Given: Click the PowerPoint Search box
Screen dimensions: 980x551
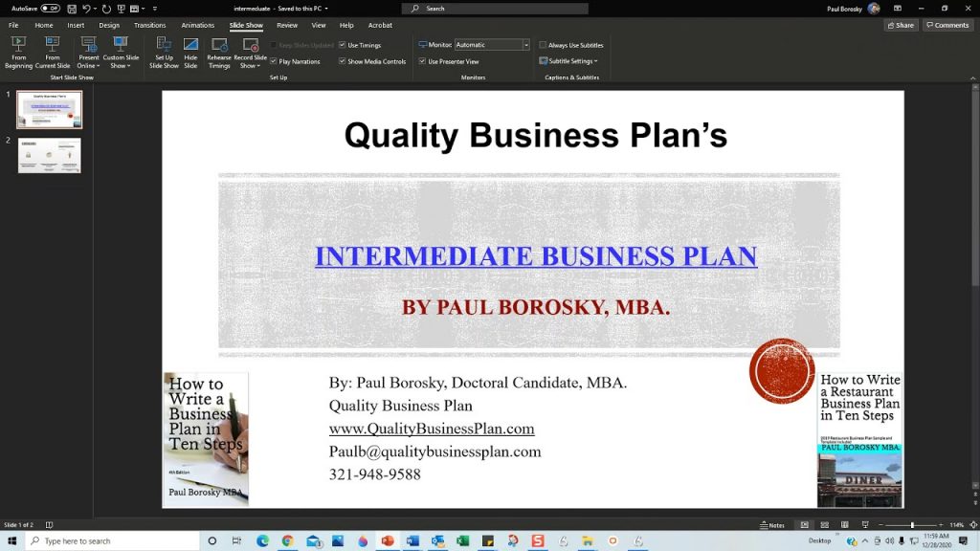Looking at the screenshot, I should pyautogui.click(x=495, y=9).
